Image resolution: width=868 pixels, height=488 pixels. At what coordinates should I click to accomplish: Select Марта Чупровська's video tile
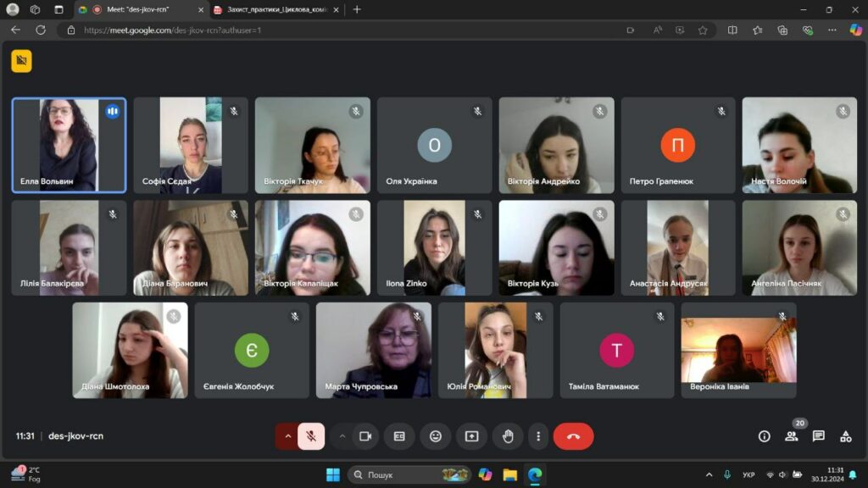pos(373,350)
